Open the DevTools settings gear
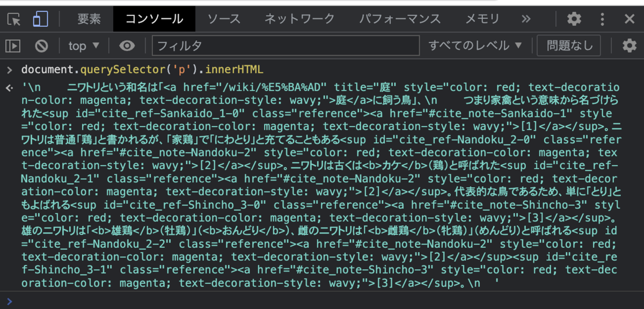The image size is (644, 309). (x=574, y=19)
